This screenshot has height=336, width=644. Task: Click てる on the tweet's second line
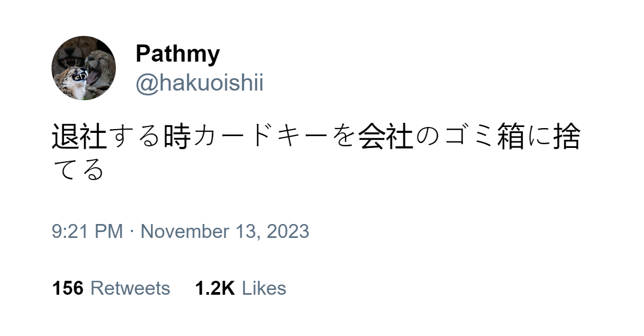click(x=78, y=169)
